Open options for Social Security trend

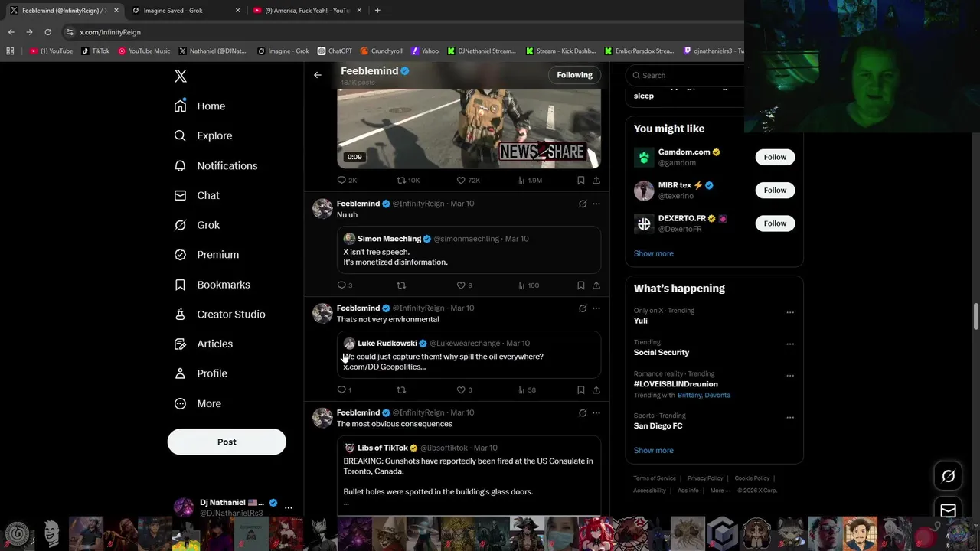click(790, 344)
